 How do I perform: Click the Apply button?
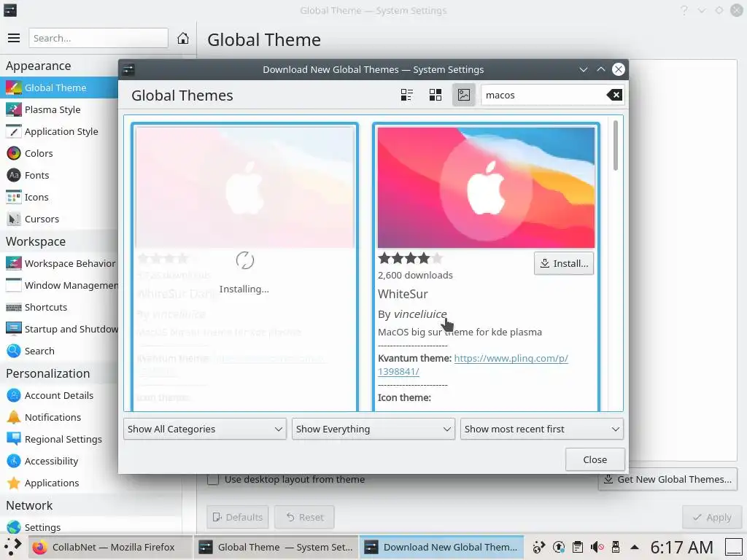pyautogui.click(x=712, y=517)
